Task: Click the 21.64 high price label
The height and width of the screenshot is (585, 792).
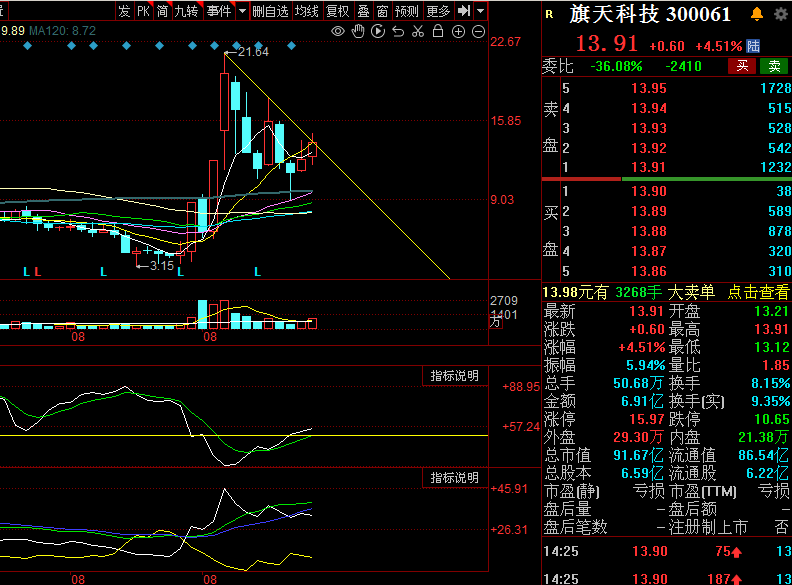Action: (253, 52)
